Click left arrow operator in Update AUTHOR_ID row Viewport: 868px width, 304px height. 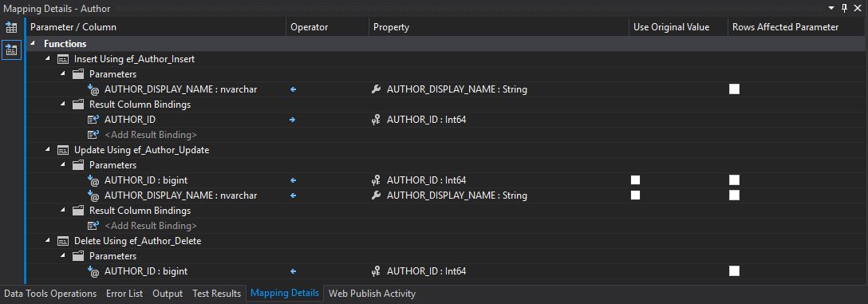293,180
